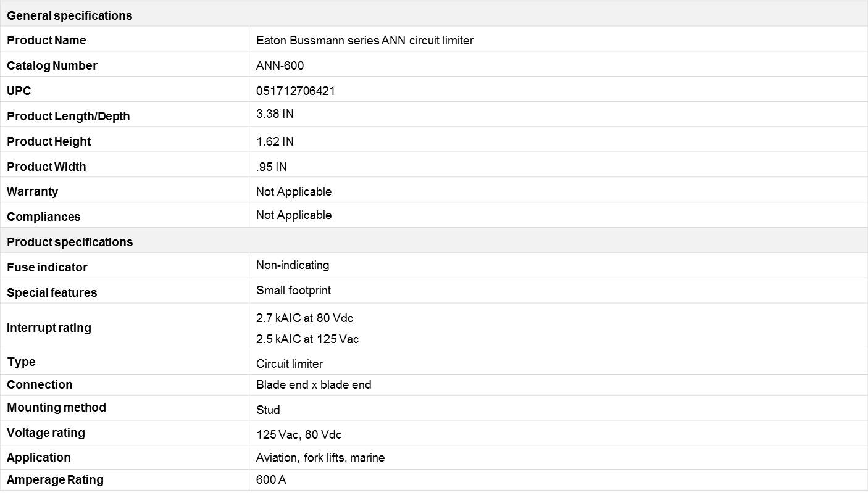868x493 pixels.
Task: Select the 'Voltage rating' label
Action: [x=46, y=433]
